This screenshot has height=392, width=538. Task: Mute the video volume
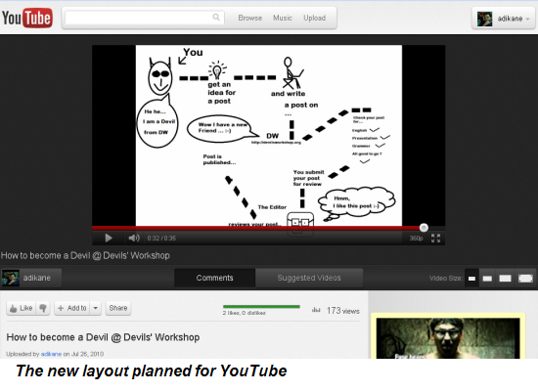click(134, 238)
